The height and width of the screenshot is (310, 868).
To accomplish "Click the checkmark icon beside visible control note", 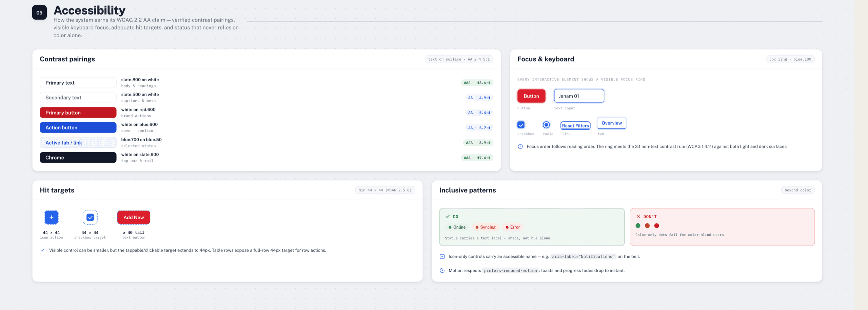I will [43, 250].
